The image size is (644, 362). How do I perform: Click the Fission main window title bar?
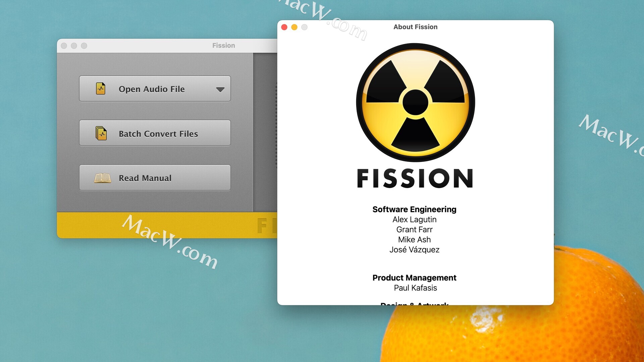pos(167,46)
